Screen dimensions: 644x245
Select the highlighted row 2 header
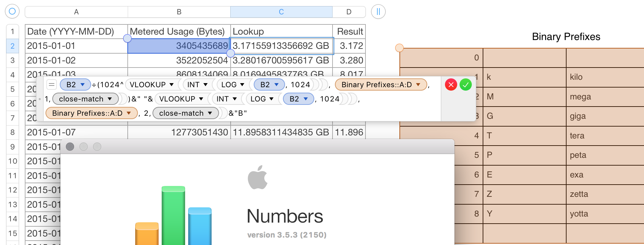(13, 46)
